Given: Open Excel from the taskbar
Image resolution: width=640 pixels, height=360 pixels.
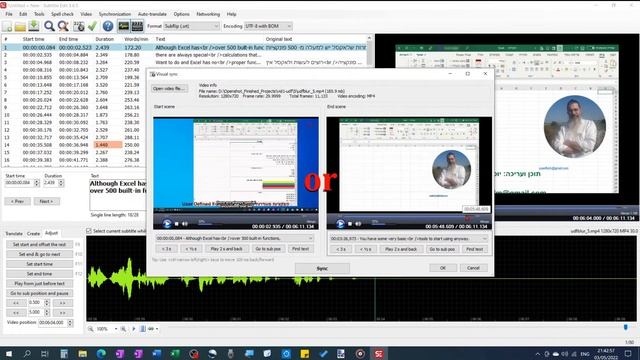Looking at the screenshot, I should [x=175, y=353].
